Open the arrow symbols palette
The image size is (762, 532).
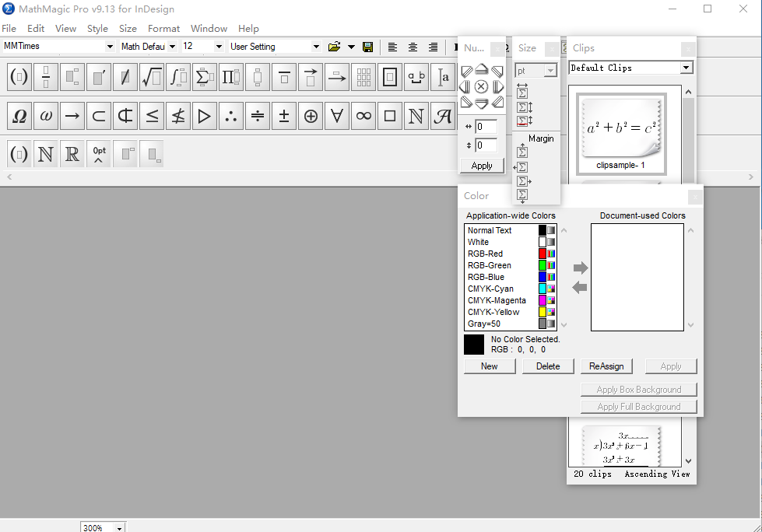pyautogui.click(x=72, y=116)
